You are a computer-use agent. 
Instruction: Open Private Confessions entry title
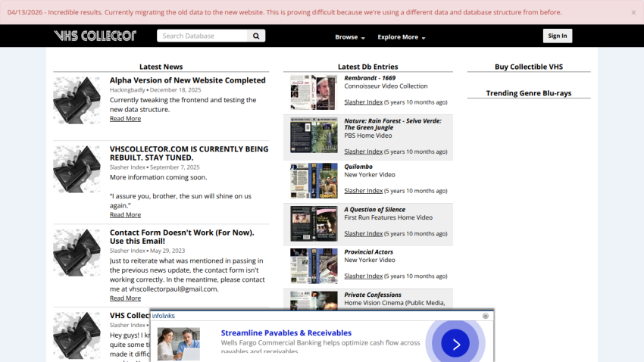coord(373,295)
